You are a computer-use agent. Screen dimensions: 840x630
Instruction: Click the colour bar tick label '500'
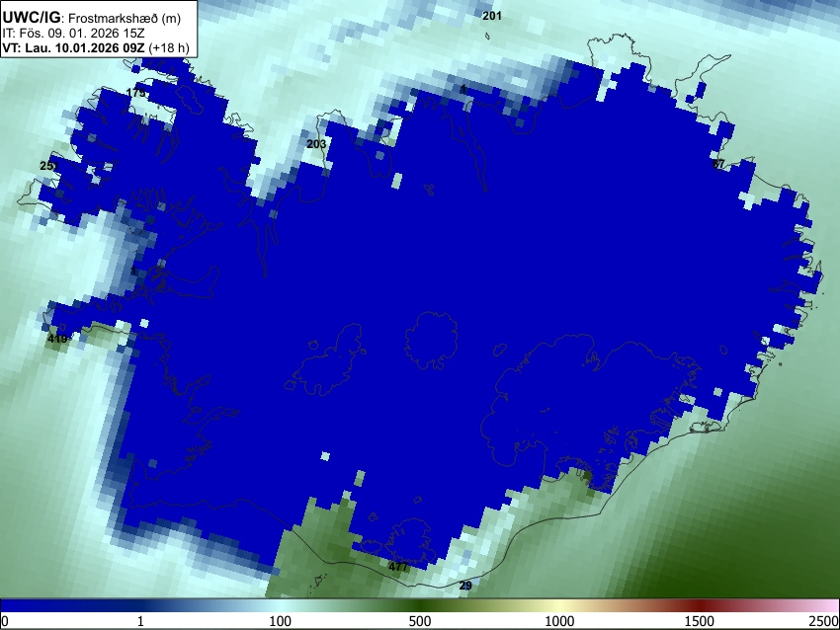coord(420,621)
